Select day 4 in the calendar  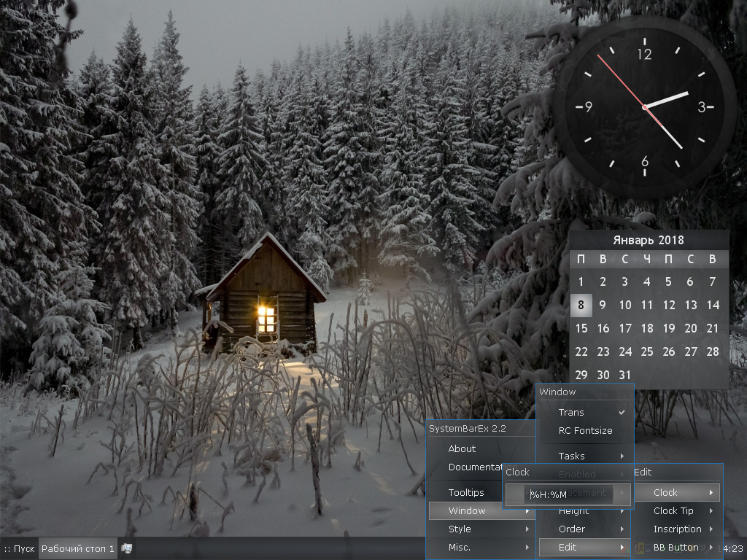pyautogui.click(x=646, y=281)
